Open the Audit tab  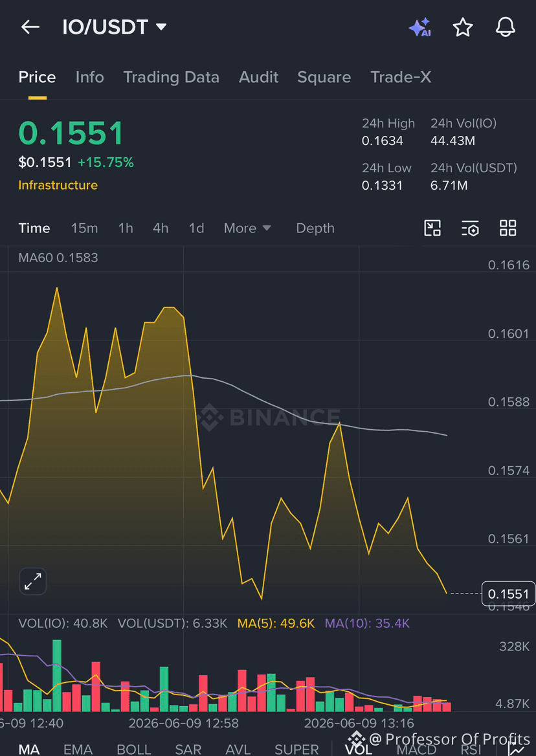(x=258, y=77)
